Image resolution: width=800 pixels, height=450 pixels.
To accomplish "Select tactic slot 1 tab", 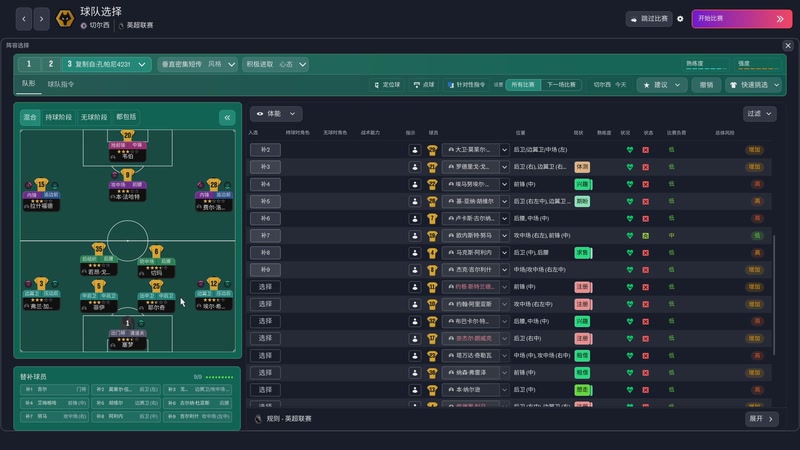I will pos(29,64).
